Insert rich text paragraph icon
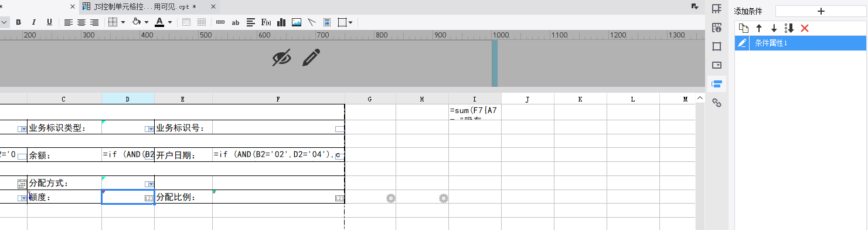Image resolution: width=868 pixels, height=230 pixels. tap(251, 22)
